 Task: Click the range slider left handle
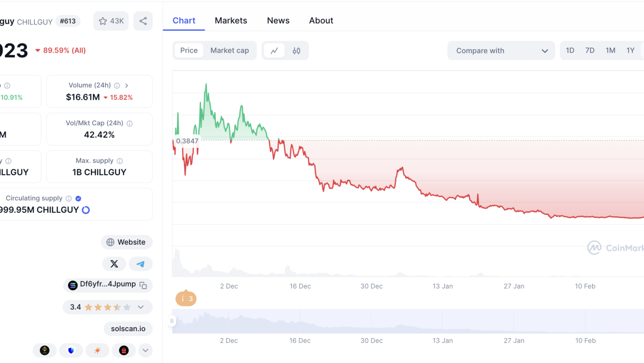172,321
